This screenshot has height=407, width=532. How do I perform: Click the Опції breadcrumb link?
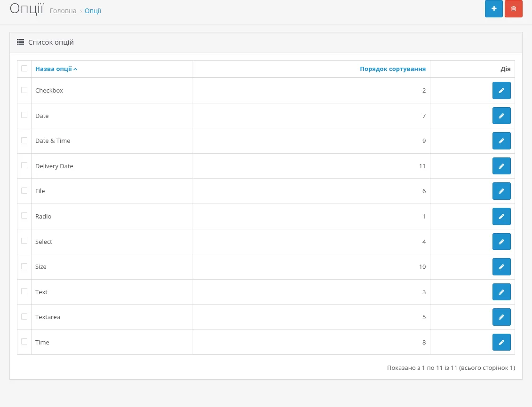click(x=93, y=11)
